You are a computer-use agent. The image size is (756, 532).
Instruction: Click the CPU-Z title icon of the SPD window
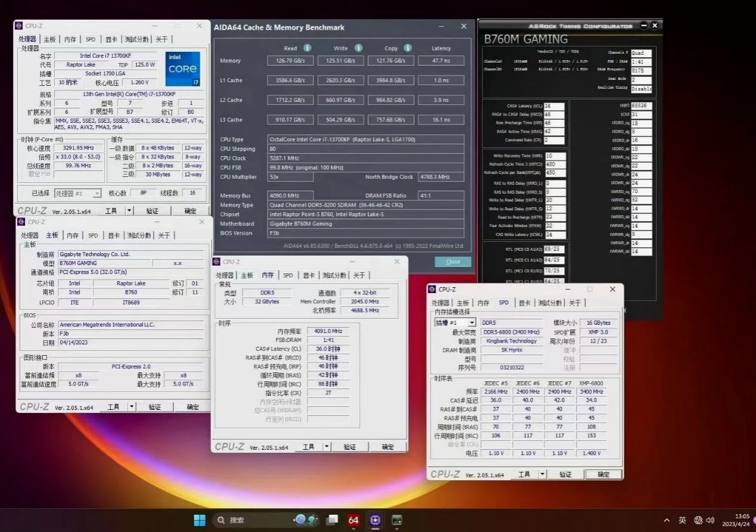click(x=433, y=290)
